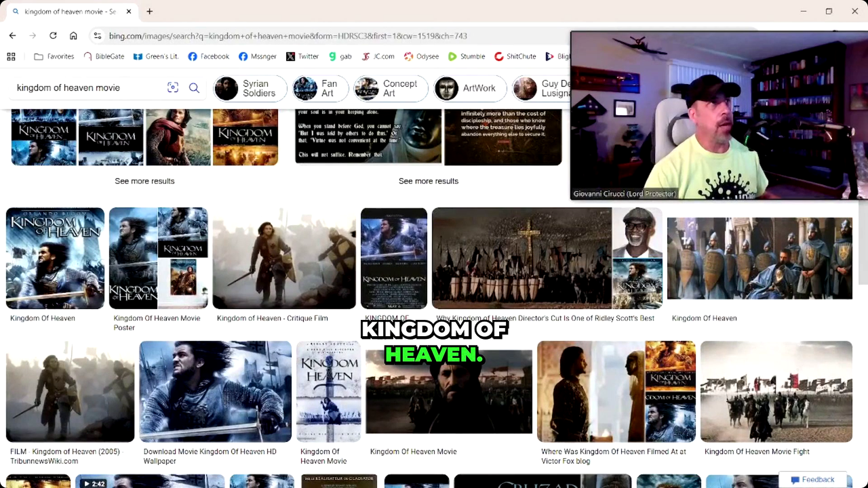View site information icon in address bar
Screen dimensions: 868x488
coord(98,36)
